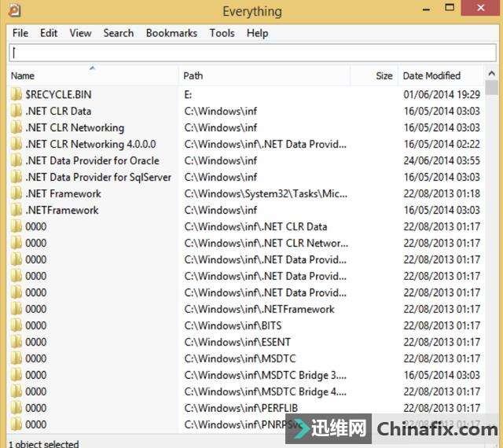
Task: Open the Help menu
Action: [x=257, y=33]
